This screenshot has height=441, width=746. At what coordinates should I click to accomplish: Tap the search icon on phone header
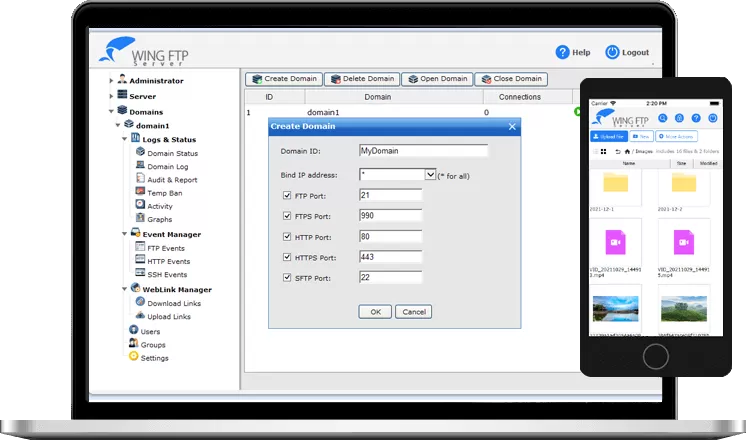(x=663, y=118)
